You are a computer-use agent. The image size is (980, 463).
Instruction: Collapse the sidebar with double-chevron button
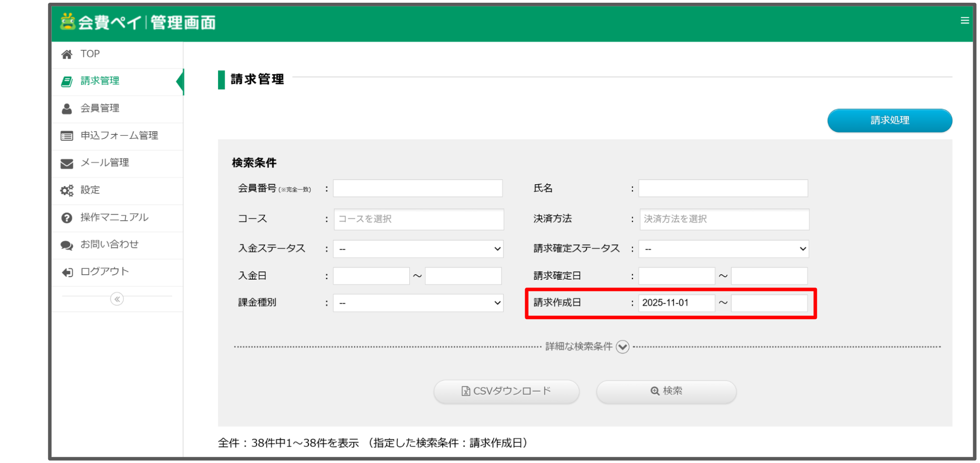tap(117, 299)
